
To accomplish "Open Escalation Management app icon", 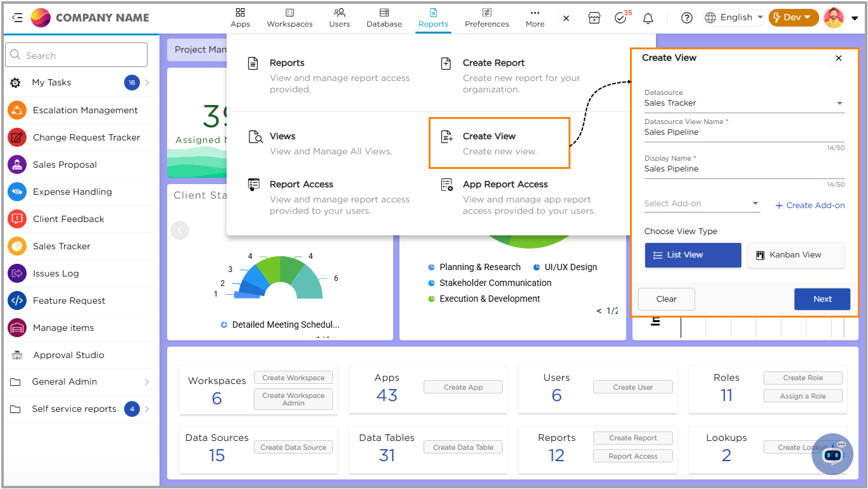I will tap(16, 110).
